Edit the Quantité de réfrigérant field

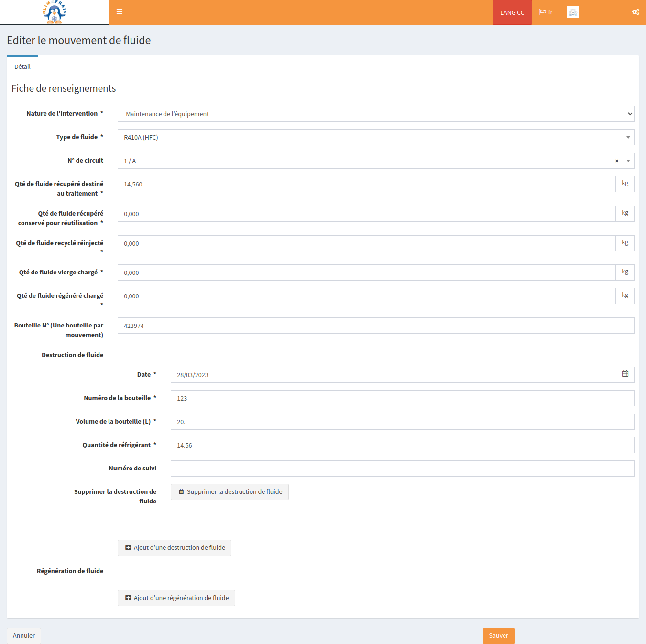pyautogui.click(x=403, y=445)
